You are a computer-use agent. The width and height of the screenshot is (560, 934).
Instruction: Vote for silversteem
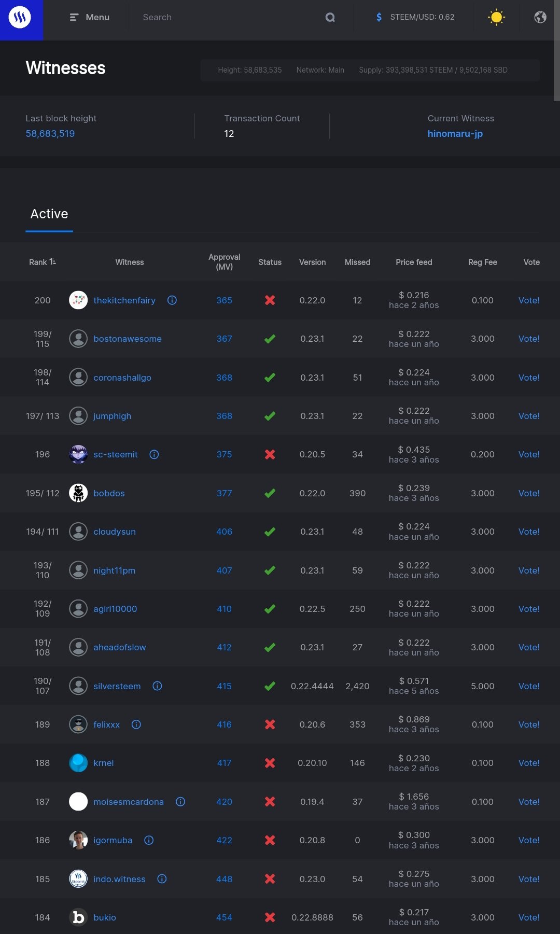pyautogui.click(x=529, y=686)
